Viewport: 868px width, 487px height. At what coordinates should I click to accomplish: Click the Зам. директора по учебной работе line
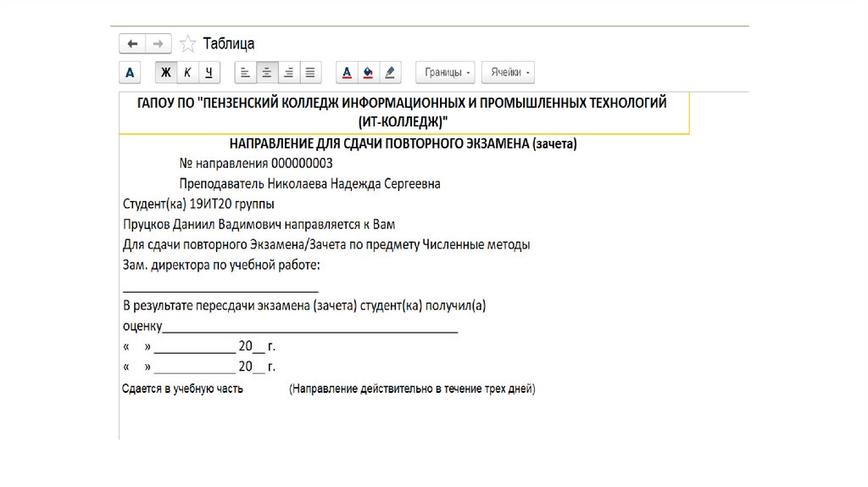tap(221, 265)
